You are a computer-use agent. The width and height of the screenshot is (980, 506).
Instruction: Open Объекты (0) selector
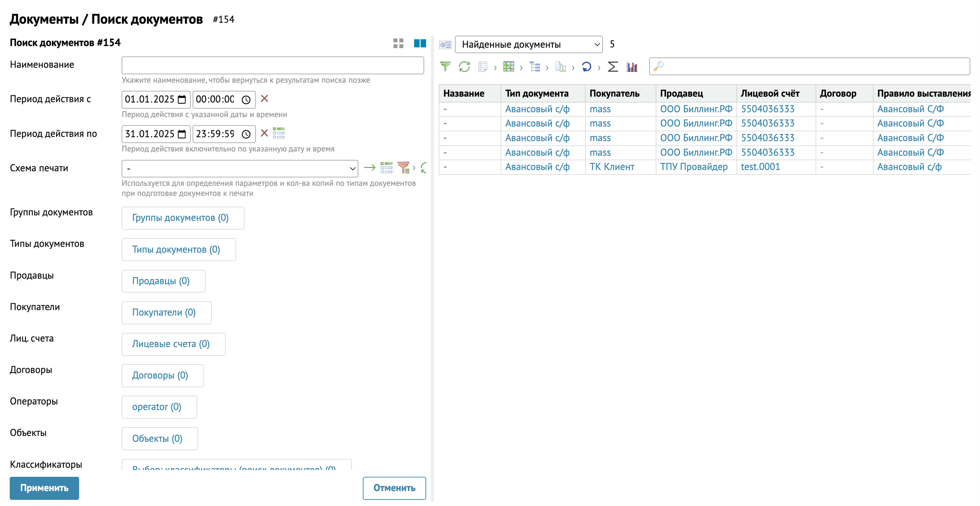click(159, 439)
